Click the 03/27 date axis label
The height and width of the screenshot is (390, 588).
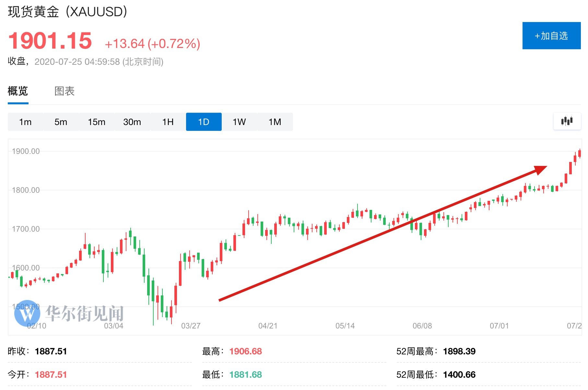coord(191,326)
